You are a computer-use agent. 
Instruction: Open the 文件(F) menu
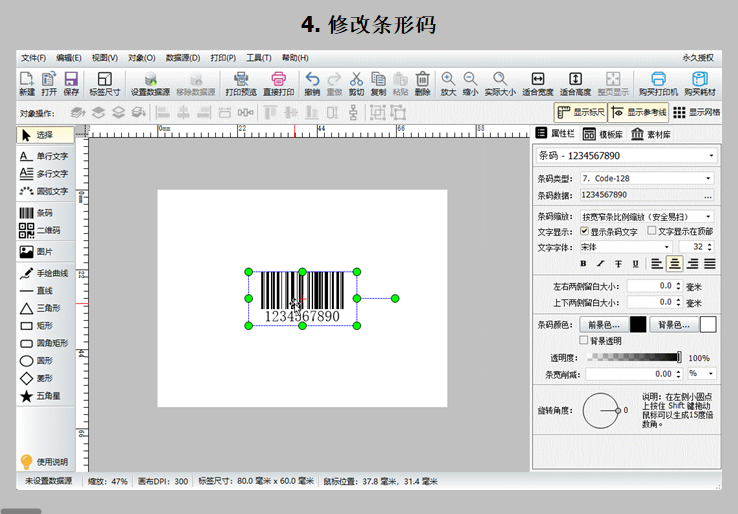(33, 58)
